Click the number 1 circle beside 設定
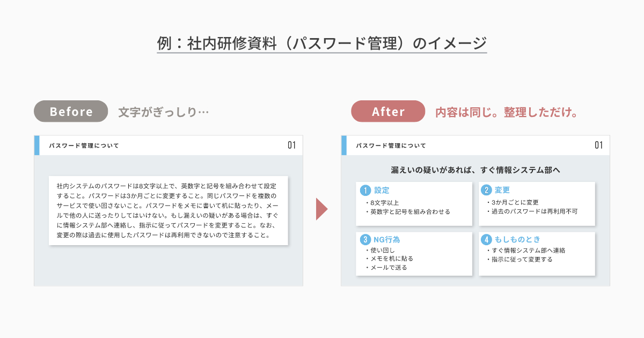Screen dimensions: 644x338 coord(365,190)
